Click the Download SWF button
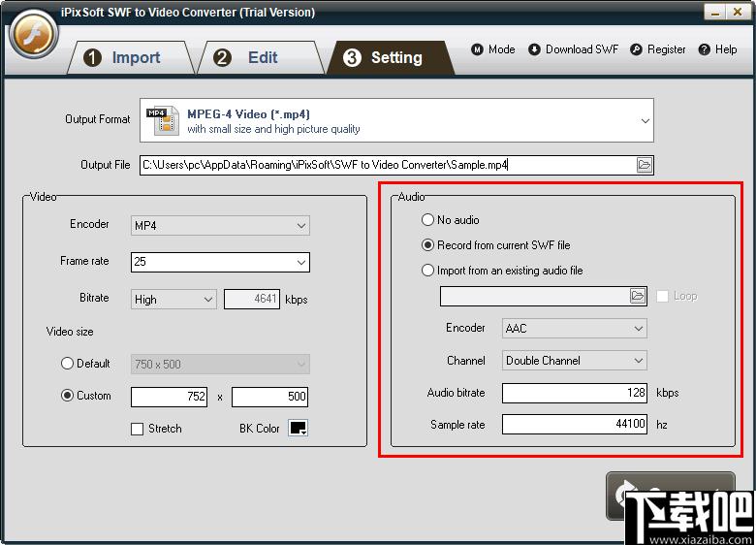756x545 pixels. [x=573, y=49]
